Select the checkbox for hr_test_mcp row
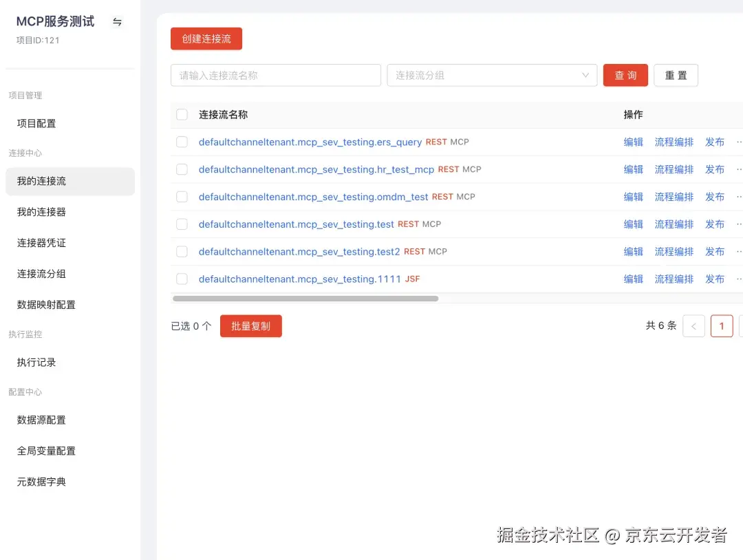 [x=182, y=169]
